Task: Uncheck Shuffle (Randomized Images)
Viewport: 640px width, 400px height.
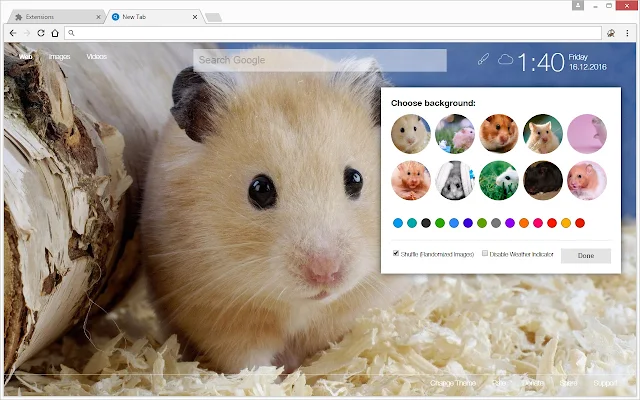Action: point(396,253)
